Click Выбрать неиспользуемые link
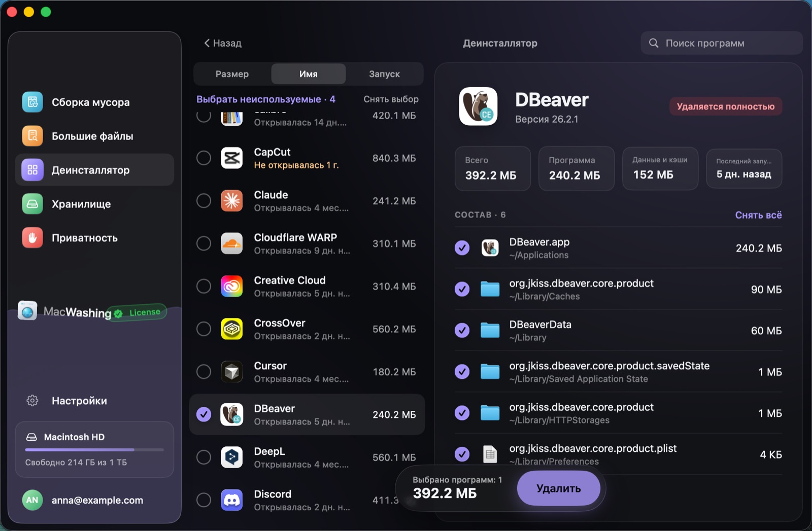The image size is (812, 531). coord(259,99)
